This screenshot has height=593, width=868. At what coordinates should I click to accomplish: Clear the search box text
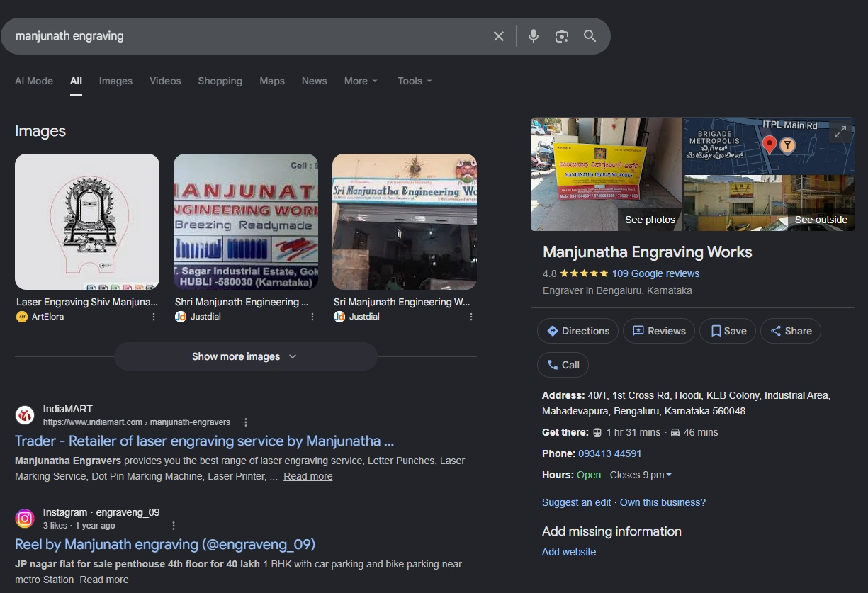(x=499, y=36)
